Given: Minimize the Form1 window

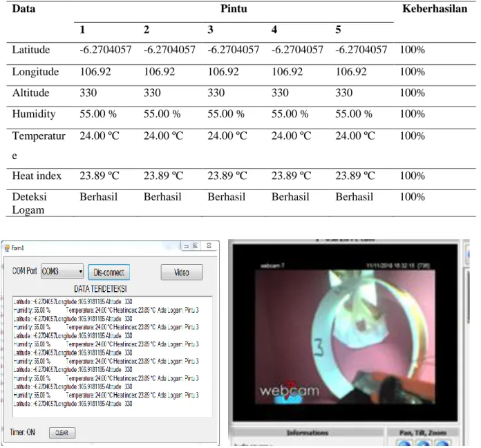Looking at the screenshot, I should 186,246.
